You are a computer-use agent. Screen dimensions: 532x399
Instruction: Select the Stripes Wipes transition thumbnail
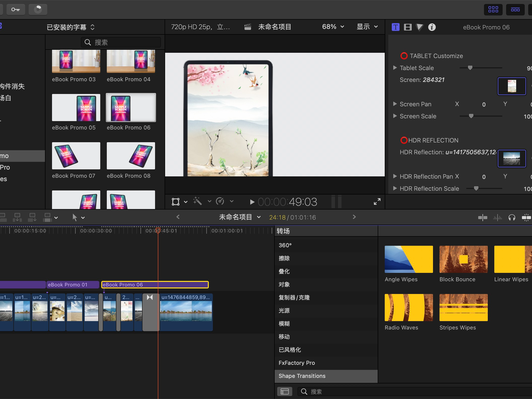tap(464, 308)
